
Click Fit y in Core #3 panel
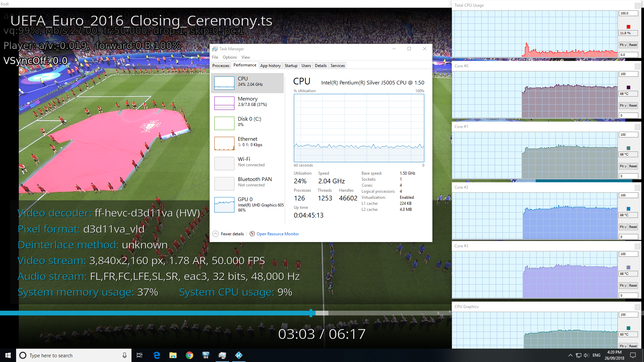click(623, 286)
